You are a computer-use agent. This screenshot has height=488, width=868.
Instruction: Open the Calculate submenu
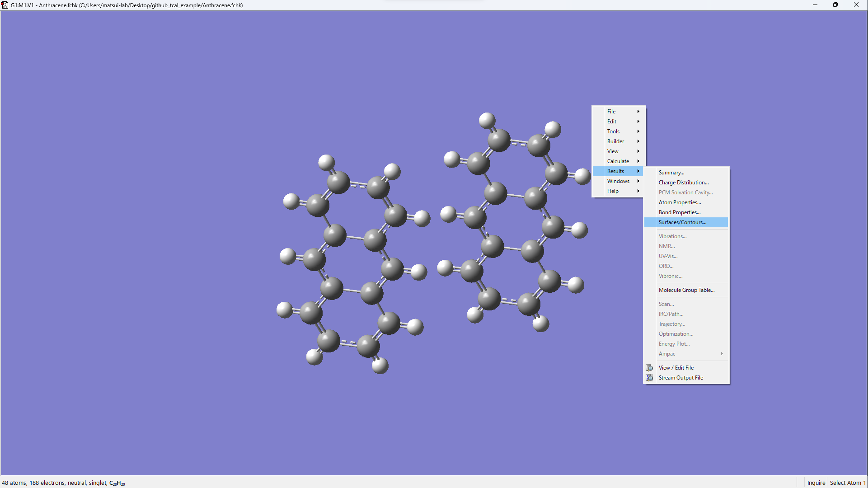point(618,161)
